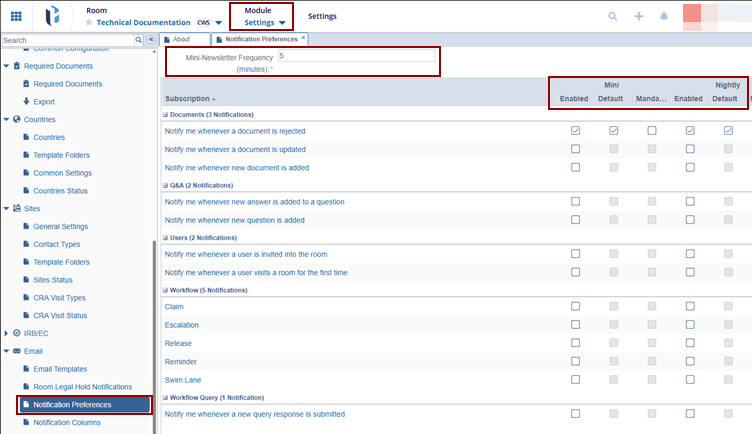Open the apps grid launcher icon
The image size is (752, 434).
pyautogui.click(x=16, y=16)
